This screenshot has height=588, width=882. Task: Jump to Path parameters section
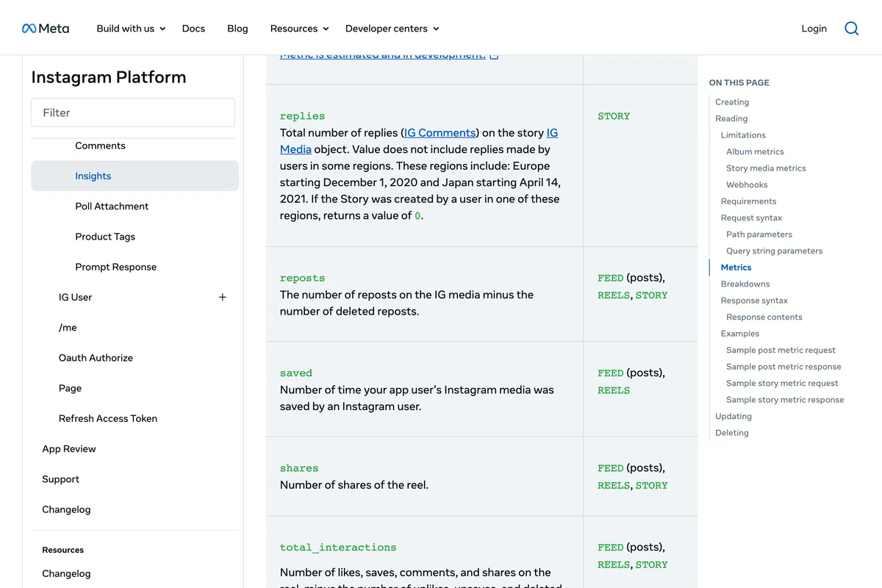pyautogui.click(x=759, y=234)
